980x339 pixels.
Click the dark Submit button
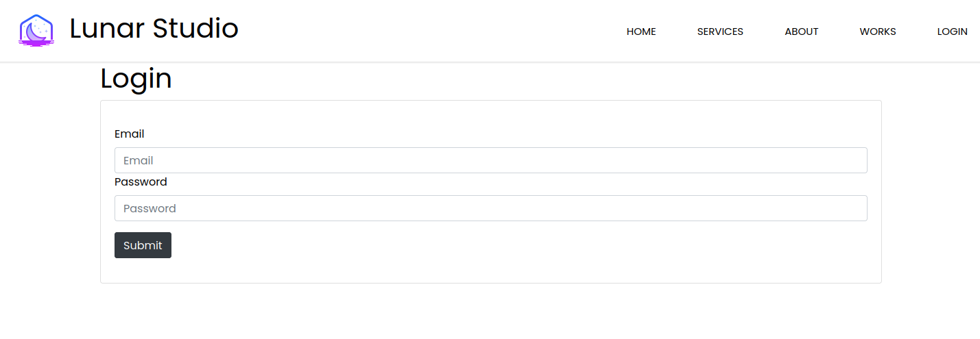143,245
